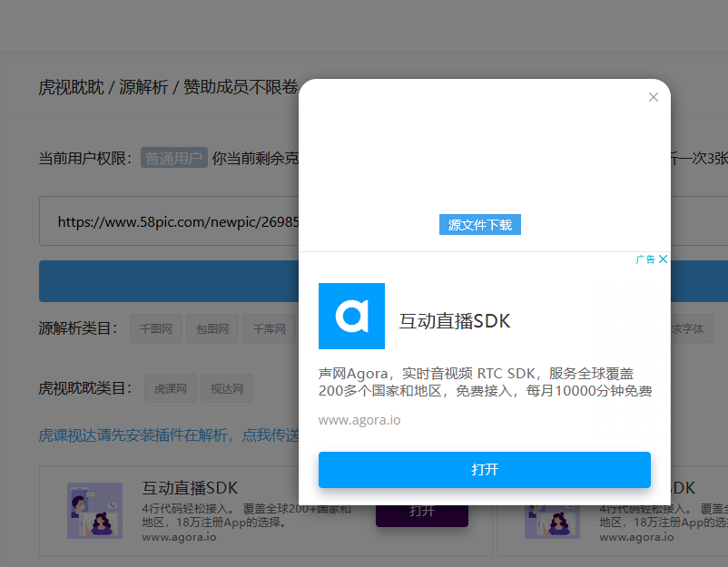This screenshot has width=728, height=567.
Task: Select the 千库网 category tag
Action: pyautogui.click(x=270, y=328)
